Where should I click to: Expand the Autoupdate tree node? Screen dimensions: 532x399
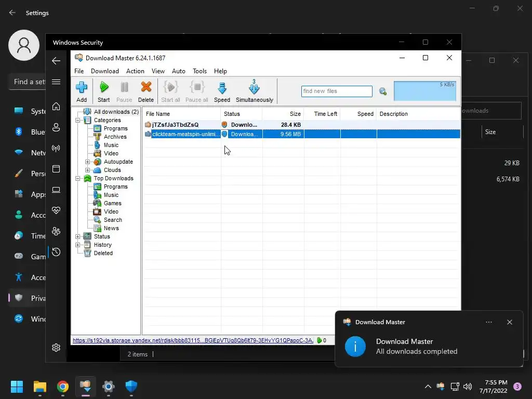coord(87,162)
